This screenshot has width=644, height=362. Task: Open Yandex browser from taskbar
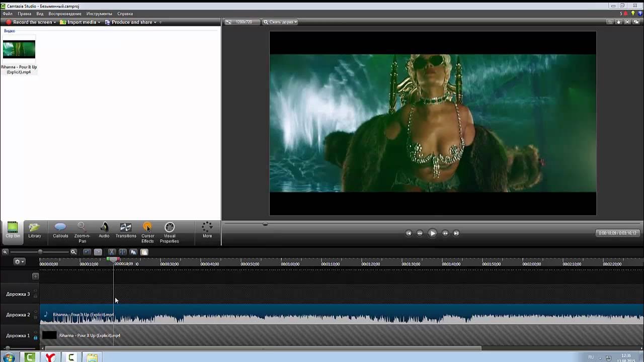tap(50, 357)
